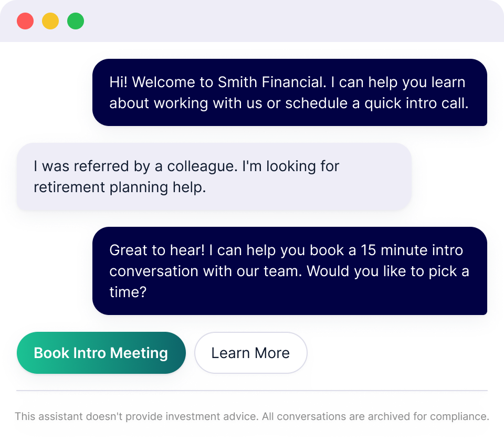Click the horizontal divider above the footer

tap(252, 391)
